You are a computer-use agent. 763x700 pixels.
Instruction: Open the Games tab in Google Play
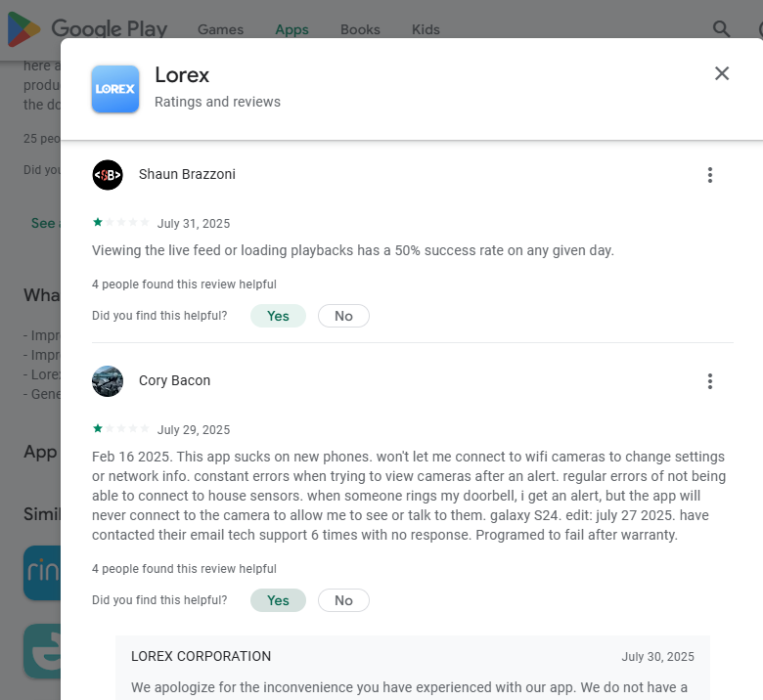click(220, 29)
